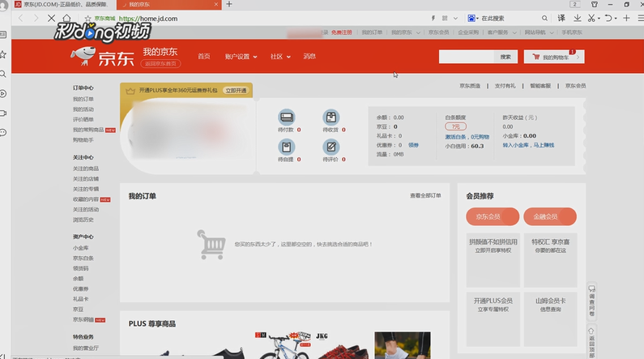
Task: Stop page loading with X button
Action: coord(51,18)
